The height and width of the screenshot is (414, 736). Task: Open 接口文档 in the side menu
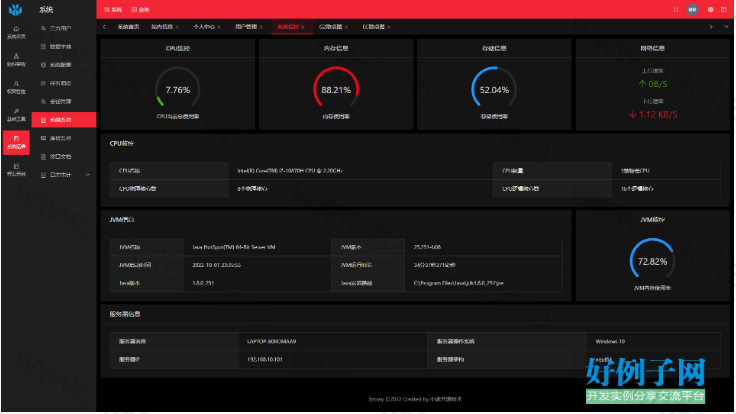64,156
